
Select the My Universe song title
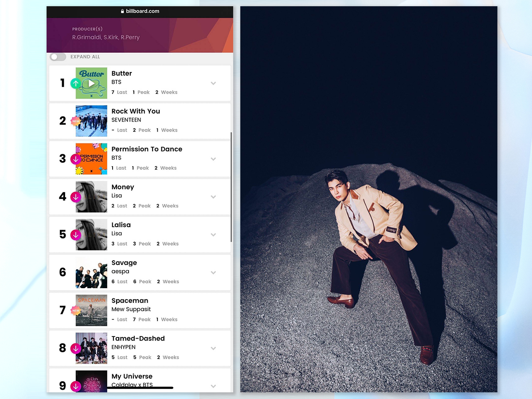pyautogui.click(x=132, y=376)
